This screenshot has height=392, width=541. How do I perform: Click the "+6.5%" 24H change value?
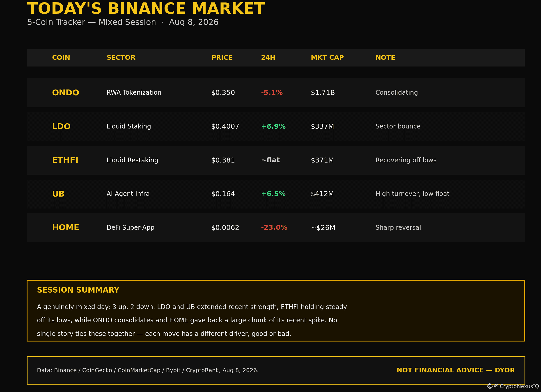coord(273,194)
